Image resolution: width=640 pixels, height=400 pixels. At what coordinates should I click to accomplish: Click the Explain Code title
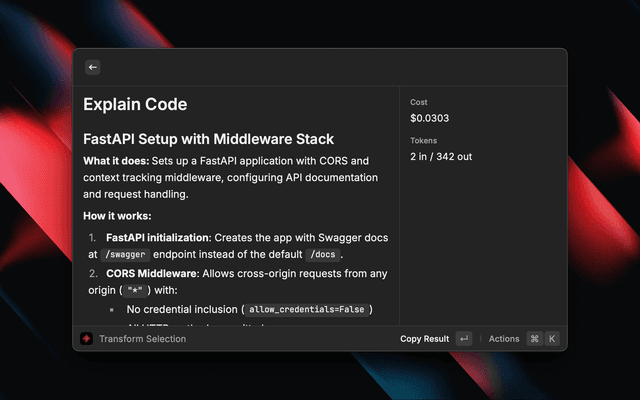(x=134, y=104)
